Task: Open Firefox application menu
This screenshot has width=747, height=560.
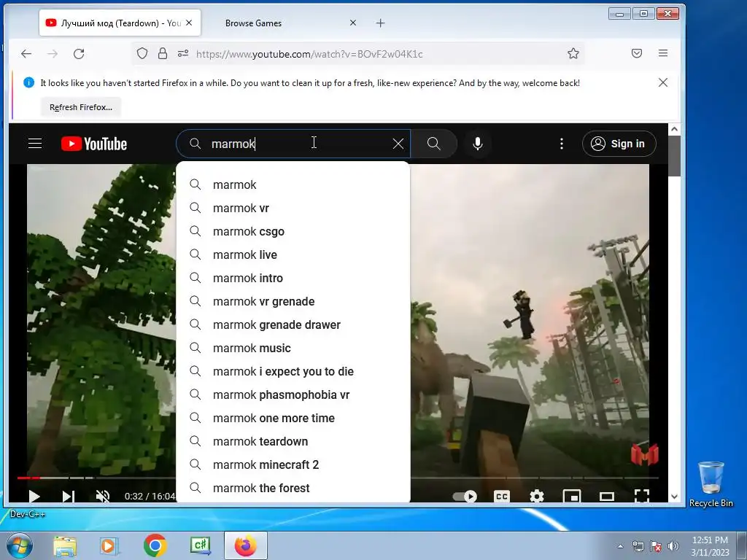Action: pyautogui.click(x=663, y=53)
